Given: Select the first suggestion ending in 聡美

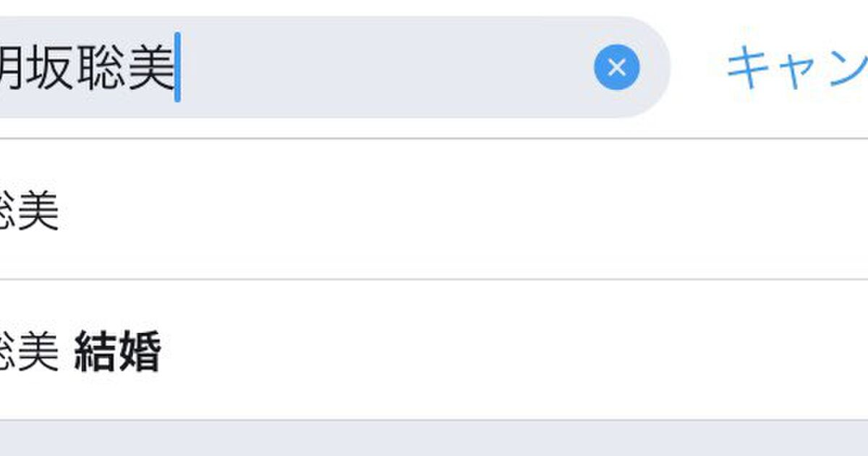Looking at the screenshot, I should (434, 209).
